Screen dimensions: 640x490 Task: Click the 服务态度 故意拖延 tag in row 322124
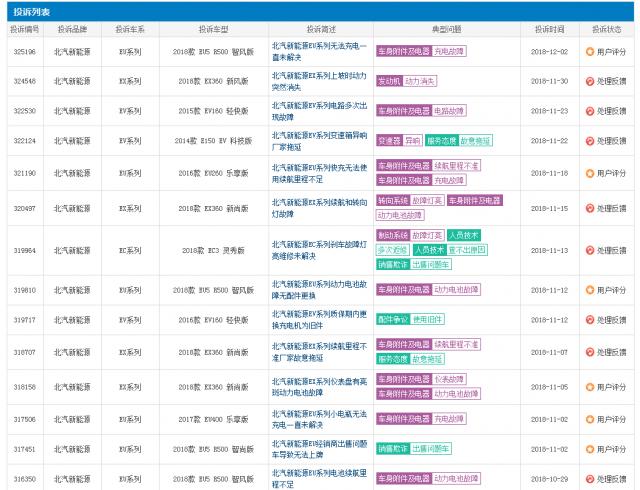tap(459, 140)
